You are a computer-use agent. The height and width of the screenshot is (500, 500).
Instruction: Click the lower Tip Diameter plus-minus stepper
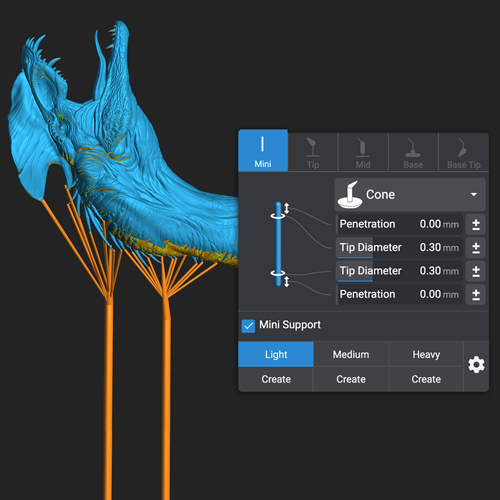click(x=476, y=271)
